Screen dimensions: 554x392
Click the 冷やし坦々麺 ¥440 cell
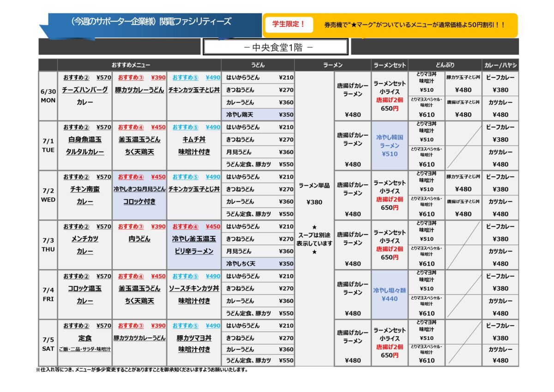click(x=390, y=295)
